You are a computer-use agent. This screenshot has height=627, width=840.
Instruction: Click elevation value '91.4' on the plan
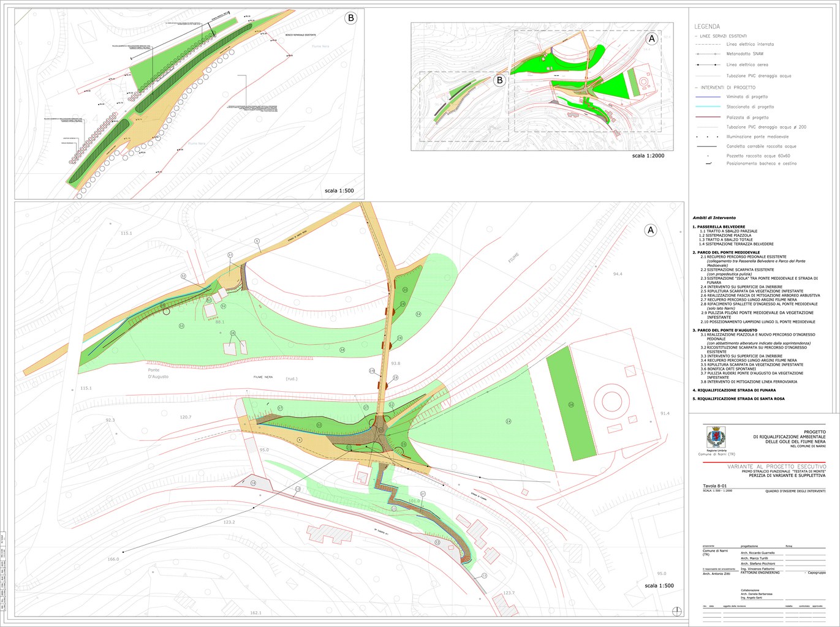coord(665,413)
